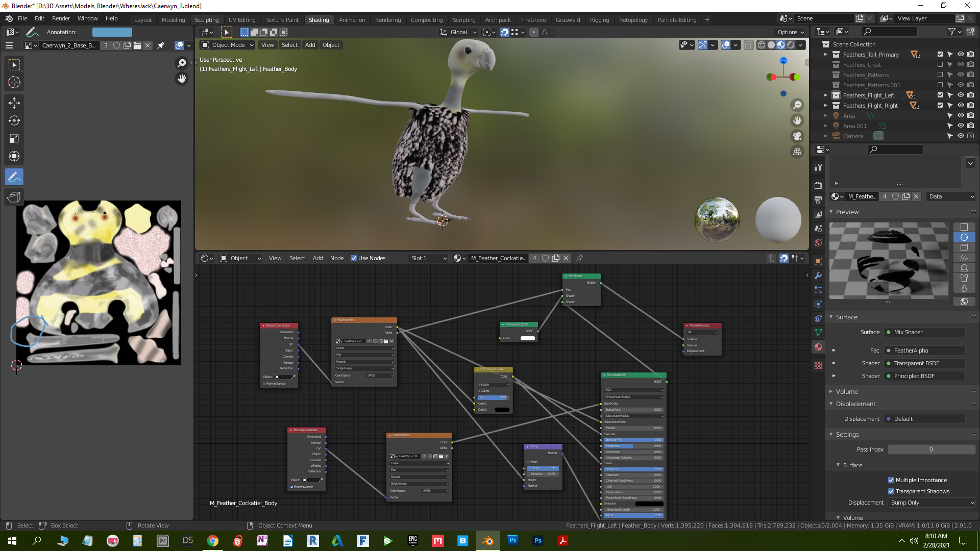The width and height of the screenshot is (980, 551).
Task: Enable the Feathers_Crest collection checkbox
Action: (940, 65)
